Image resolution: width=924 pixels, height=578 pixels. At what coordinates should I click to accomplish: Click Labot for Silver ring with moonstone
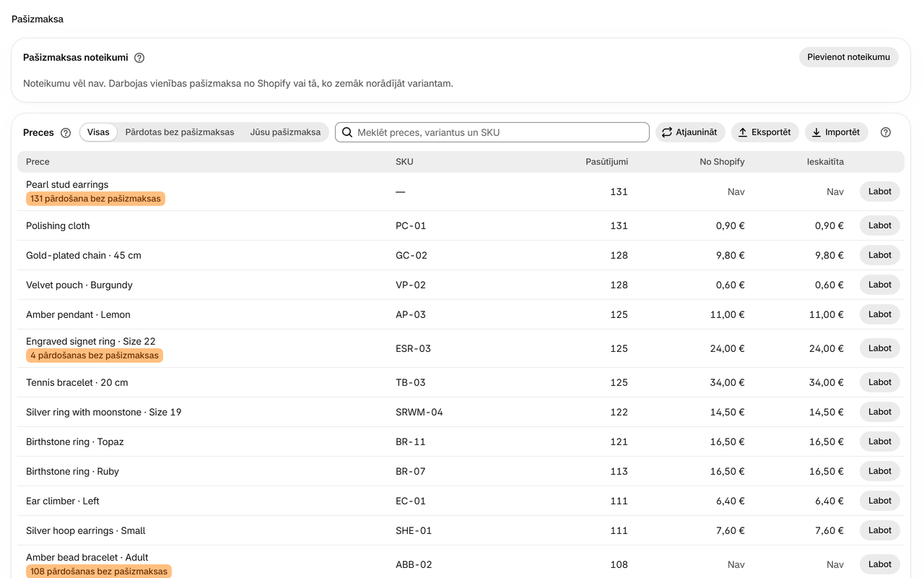pyautogui.click(x=879, y=412)
